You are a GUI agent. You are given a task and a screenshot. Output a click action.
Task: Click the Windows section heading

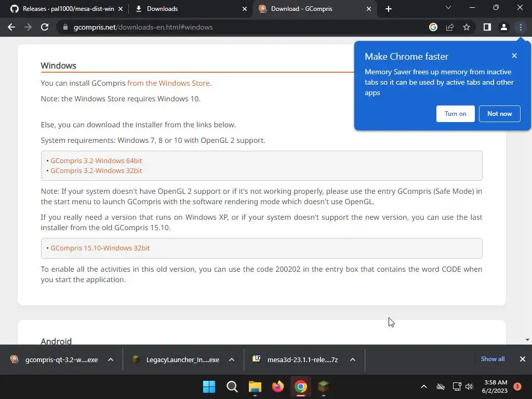(x=58, y=66)
